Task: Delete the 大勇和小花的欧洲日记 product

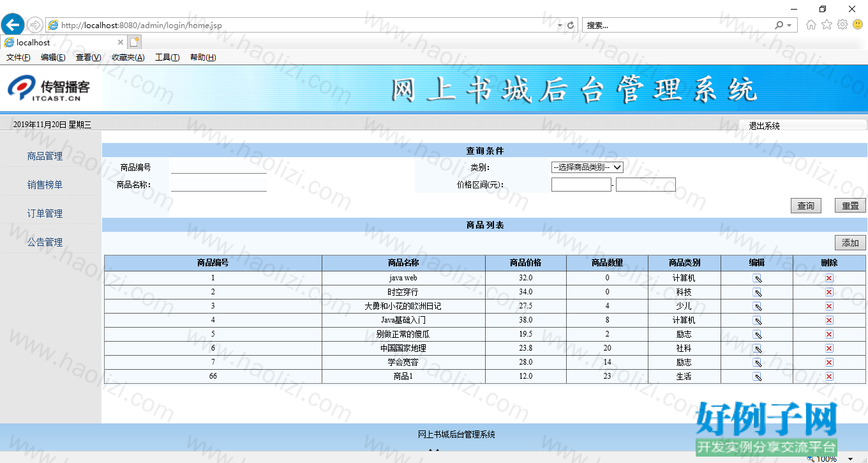Action: (829, 306)
